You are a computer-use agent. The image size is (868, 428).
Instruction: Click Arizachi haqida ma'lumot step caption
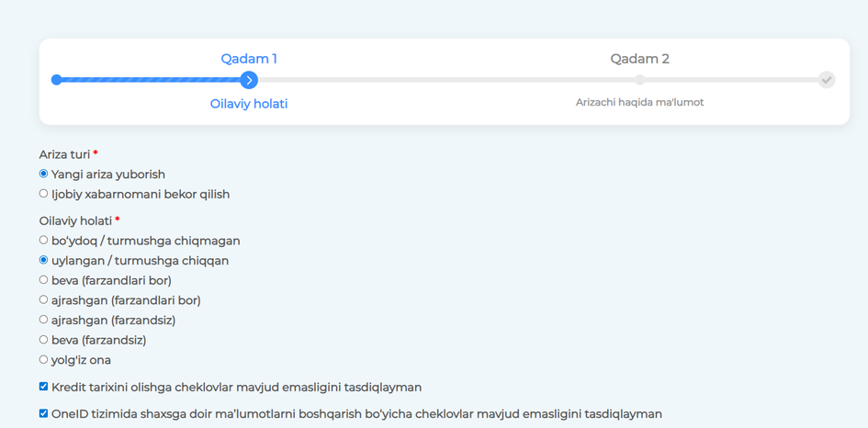tap(640, 102)
